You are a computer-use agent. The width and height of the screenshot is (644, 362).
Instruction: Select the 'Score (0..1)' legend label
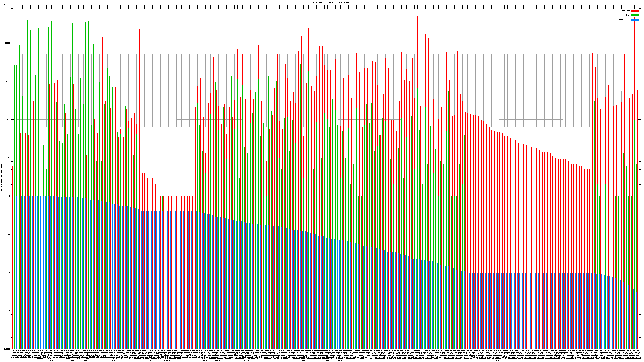(x=624, y=20)
